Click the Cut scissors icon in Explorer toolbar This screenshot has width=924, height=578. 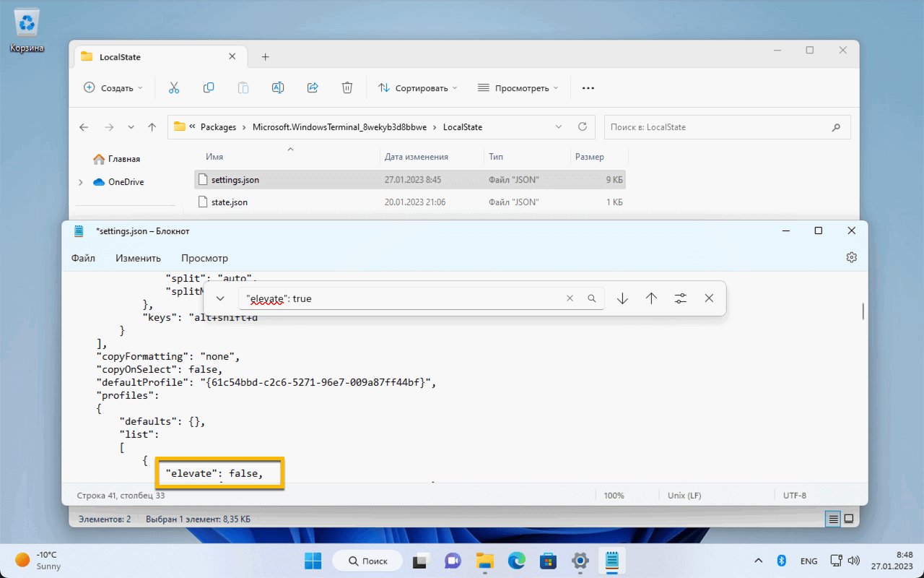[174, 87]
